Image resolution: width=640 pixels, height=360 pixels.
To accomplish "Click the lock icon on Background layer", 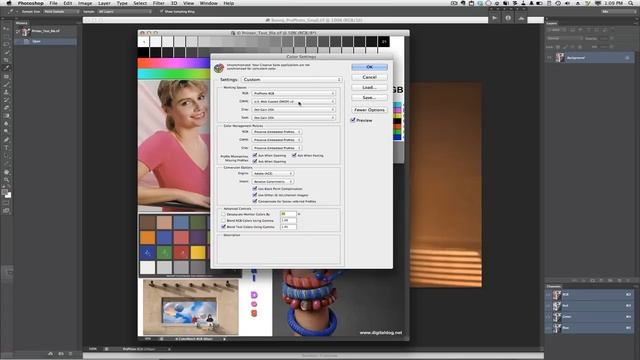I will [627, 58].
